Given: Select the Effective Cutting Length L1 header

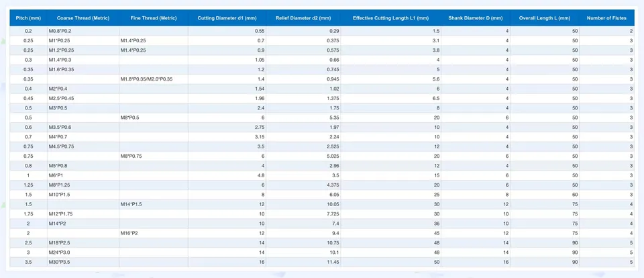Looking at the screenshot, I should tap(390, 18).
